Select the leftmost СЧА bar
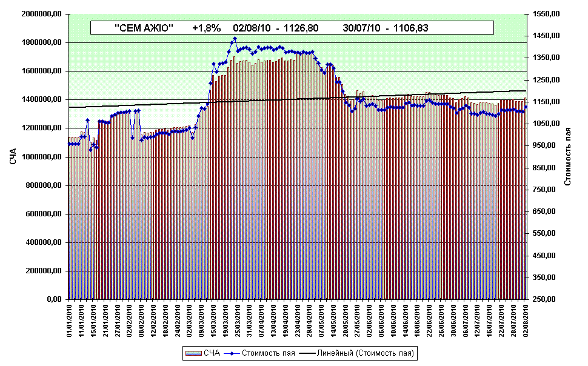Screen dimensions: 588x366 point(70,218)
